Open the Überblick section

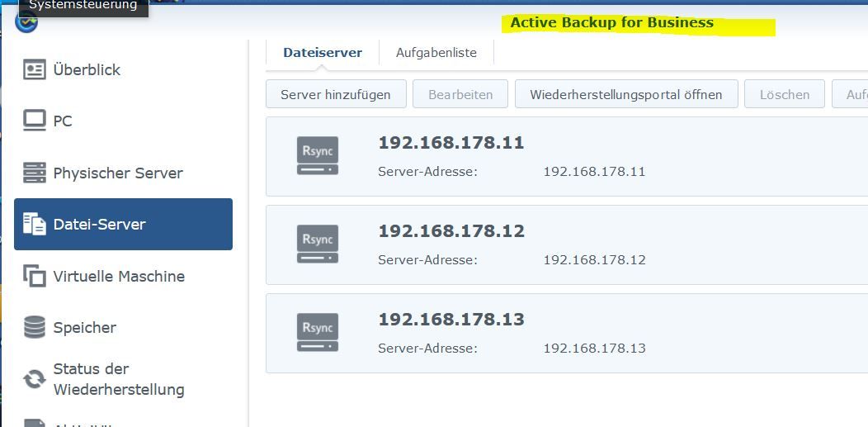[123, 69]
